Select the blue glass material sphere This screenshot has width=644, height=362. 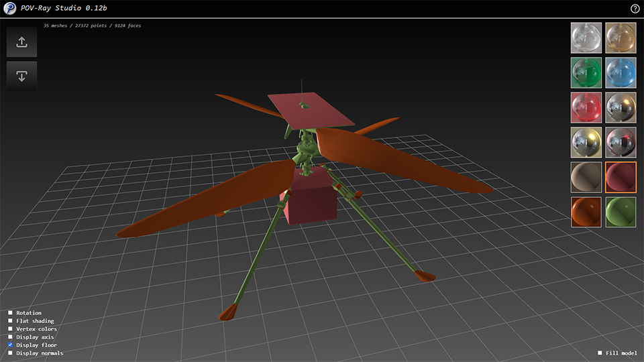coord(621,72)
